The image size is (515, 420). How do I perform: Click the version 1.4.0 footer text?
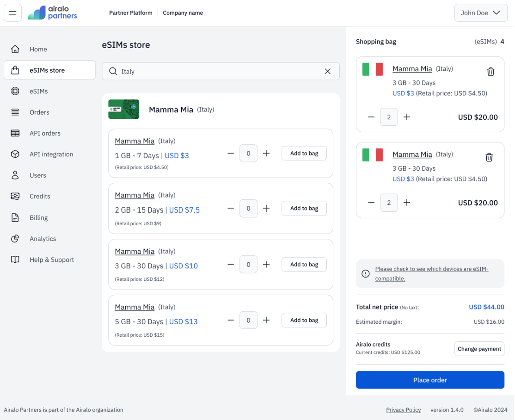447,410
